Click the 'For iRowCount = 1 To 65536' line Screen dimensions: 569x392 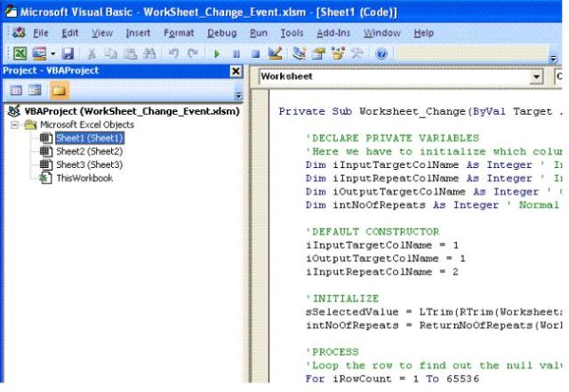(x=392, y=379)
